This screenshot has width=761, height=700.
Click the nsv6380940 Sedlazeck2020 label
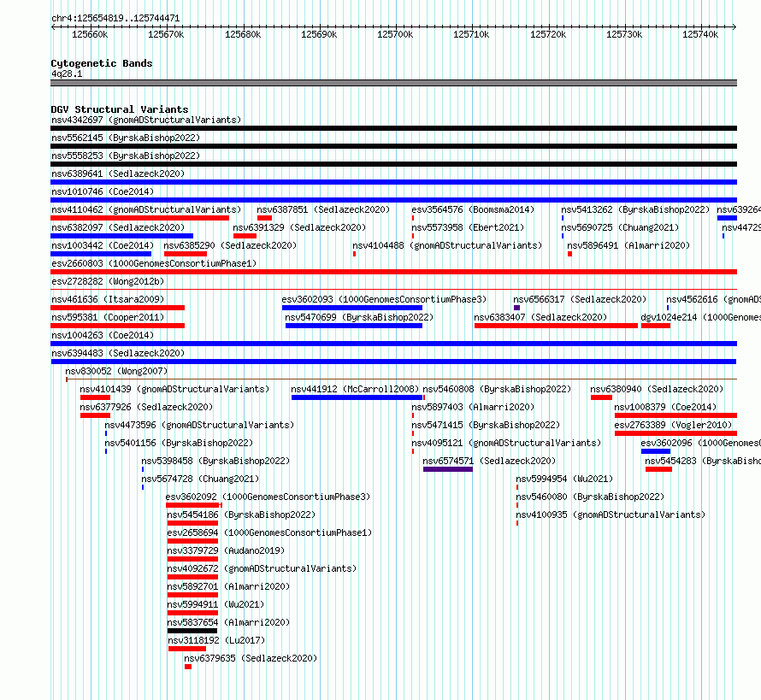[657, 389]
